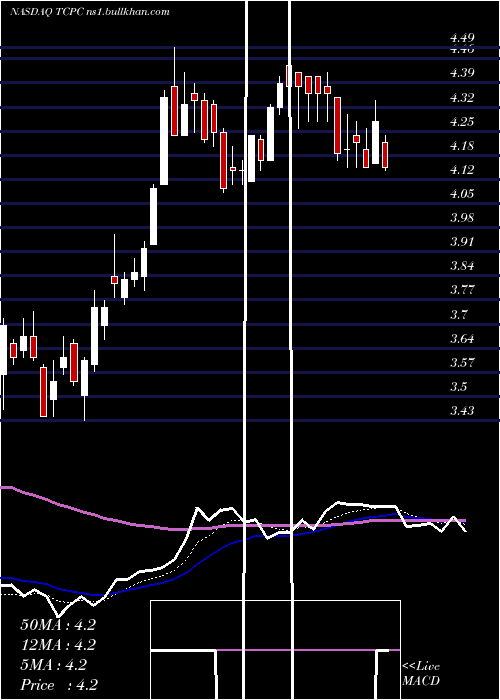Image resolution: width=500 pixels, height=700 pixels.
Task: Click the 4.05 price axis label
Action: pyautogui.click(x=462, y=194)
